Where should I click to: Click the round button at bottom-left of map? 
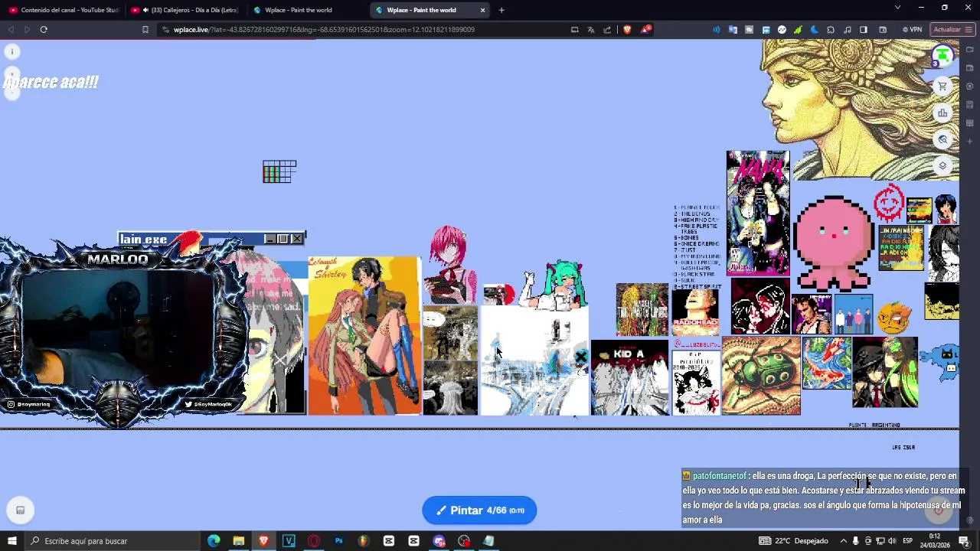21,510
